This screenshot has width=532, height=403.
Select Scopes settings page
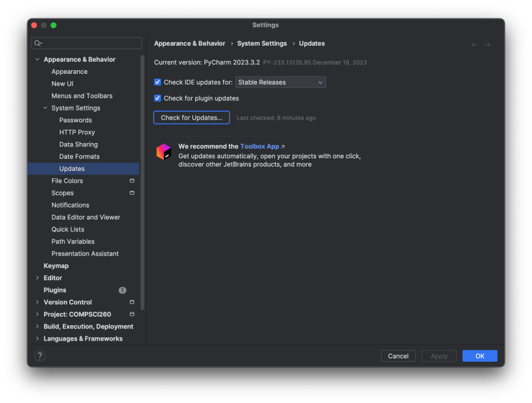pos(63,193)
